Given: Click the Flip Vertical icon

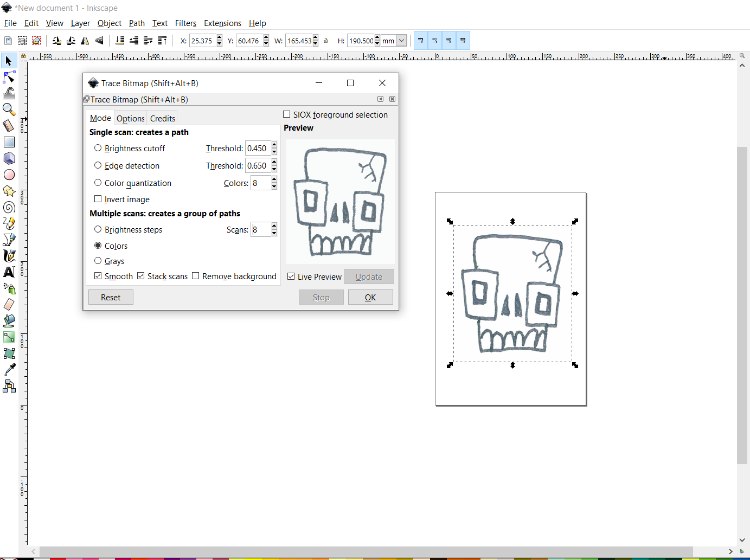Looking at the screenshot, I should [x=99, y=41].
